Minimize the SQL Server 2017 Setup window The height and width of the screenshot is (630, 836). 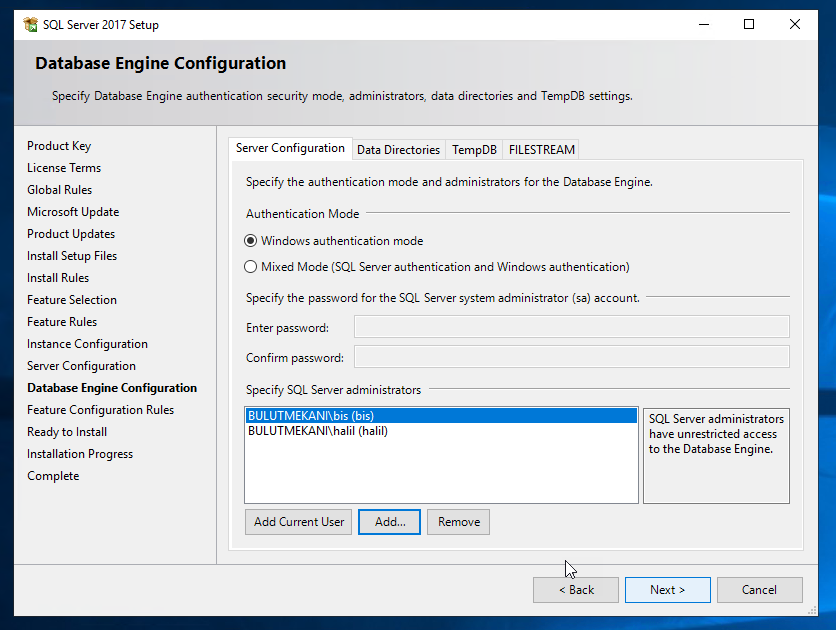point(704,25)
